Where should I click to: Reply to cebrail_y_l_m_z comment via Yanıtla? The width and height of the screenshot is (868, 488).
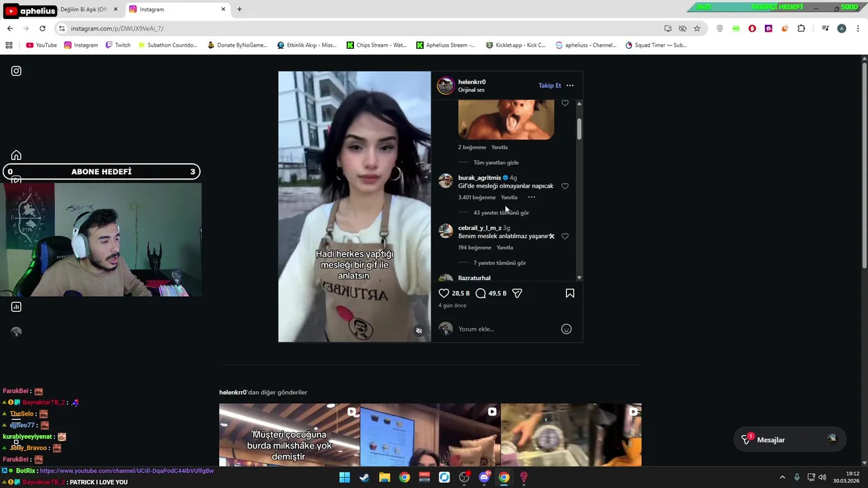point(505,247)
